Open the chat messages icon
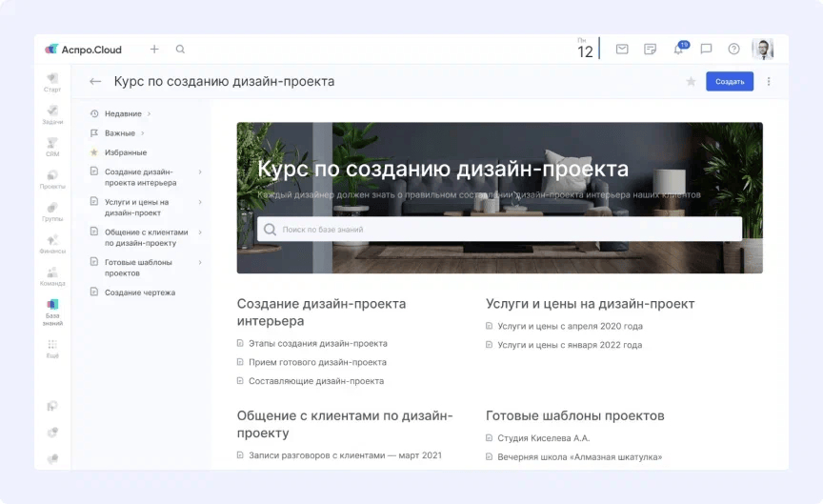 pyautogui.click(x=706, y=50)
